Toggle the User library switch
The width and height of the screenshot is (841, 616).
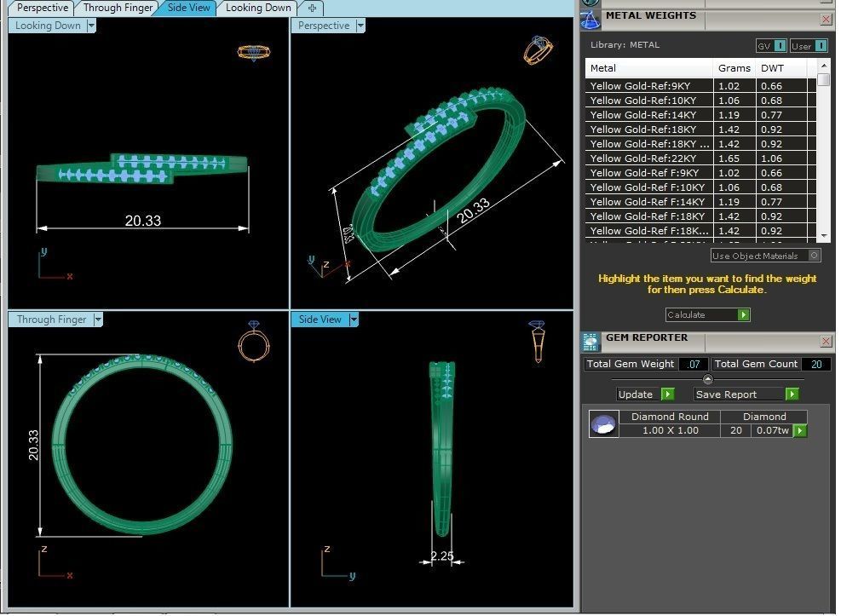click(821, 46)
